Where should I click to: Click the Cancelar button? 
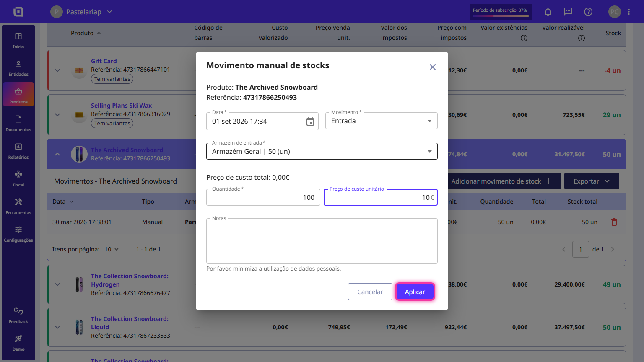pyautogui.click(x=370, y=292)
